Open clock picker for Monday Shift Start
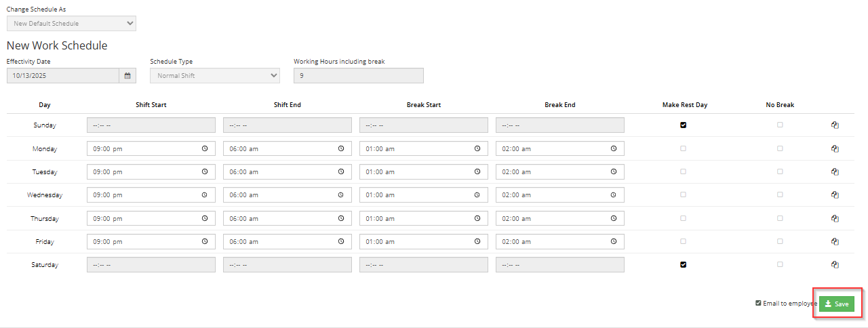The height and width of the screenshot is (328, 868). pyautogui.click(x=205, y=148)
